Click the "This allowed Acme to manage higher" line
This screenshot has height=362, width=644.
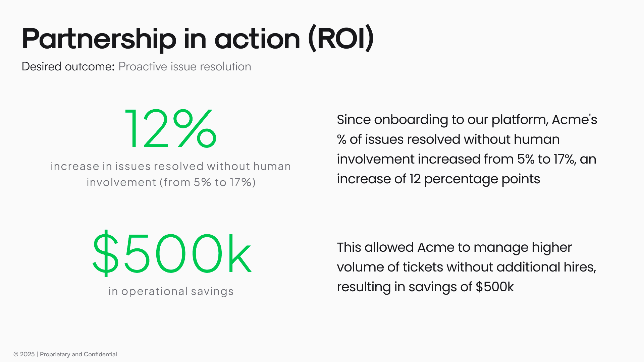pyautogui.click(x=454, y=247)
